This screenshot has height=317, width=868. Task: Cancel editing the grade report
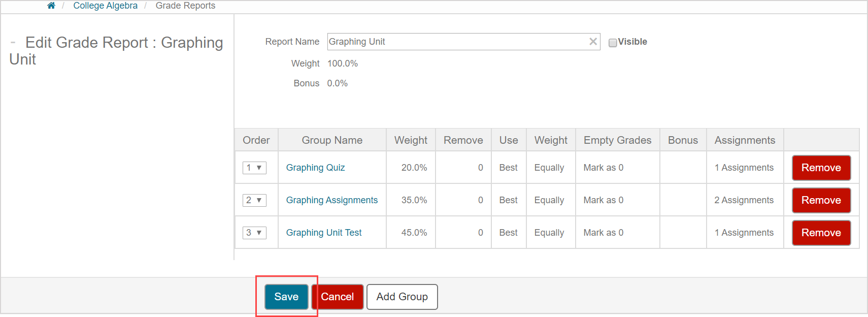338,297
